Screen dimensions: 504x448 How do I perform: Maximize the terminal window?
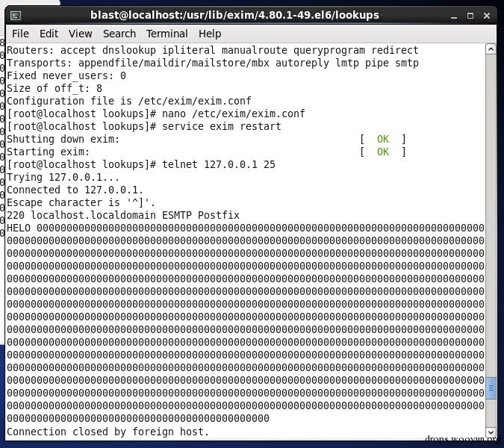click(x=470, y=16)
